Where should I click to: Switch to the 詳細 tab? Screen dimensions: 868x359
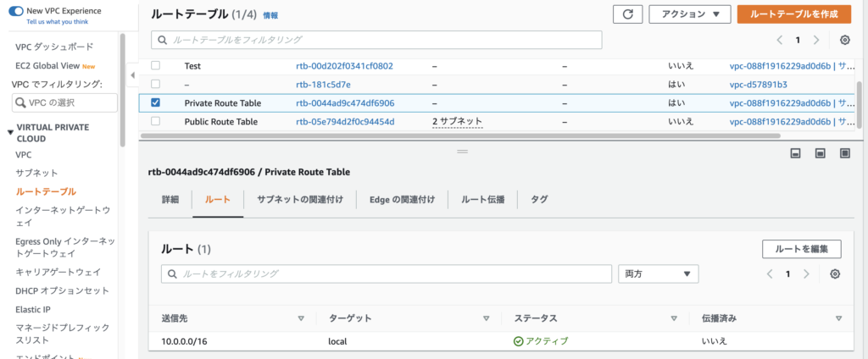170,200
